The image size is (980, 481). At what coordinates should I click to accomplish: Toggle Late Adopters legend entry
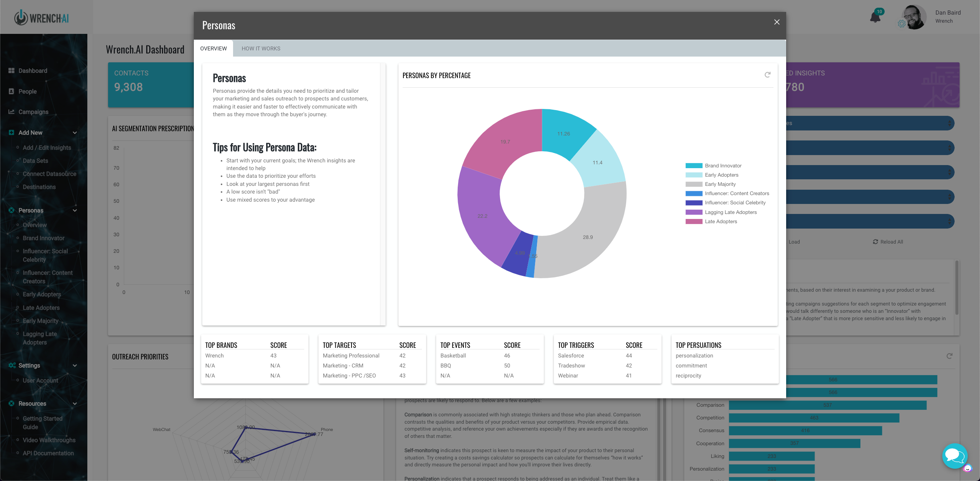tap(721, 222)
